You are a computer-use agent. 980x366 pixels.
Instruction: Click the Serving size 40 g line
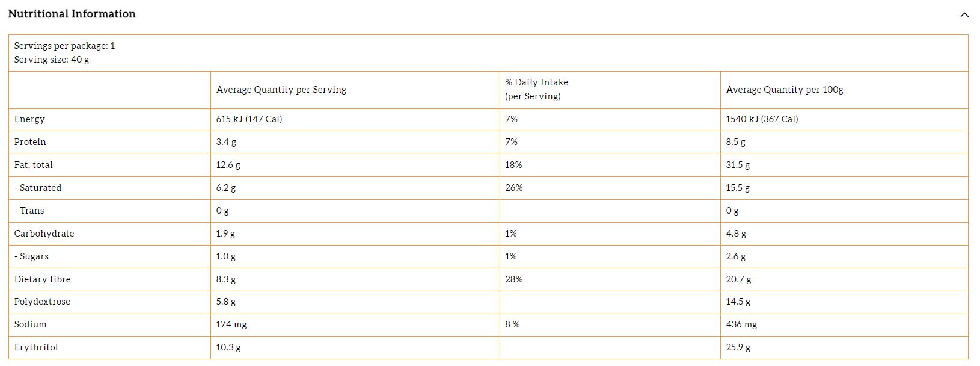(52, 60)
